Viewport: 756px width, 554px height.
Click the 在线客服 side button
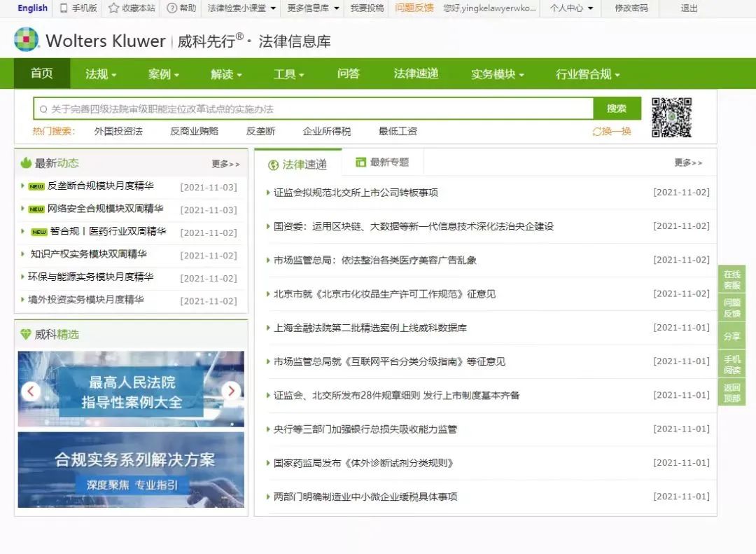point(732,279)
